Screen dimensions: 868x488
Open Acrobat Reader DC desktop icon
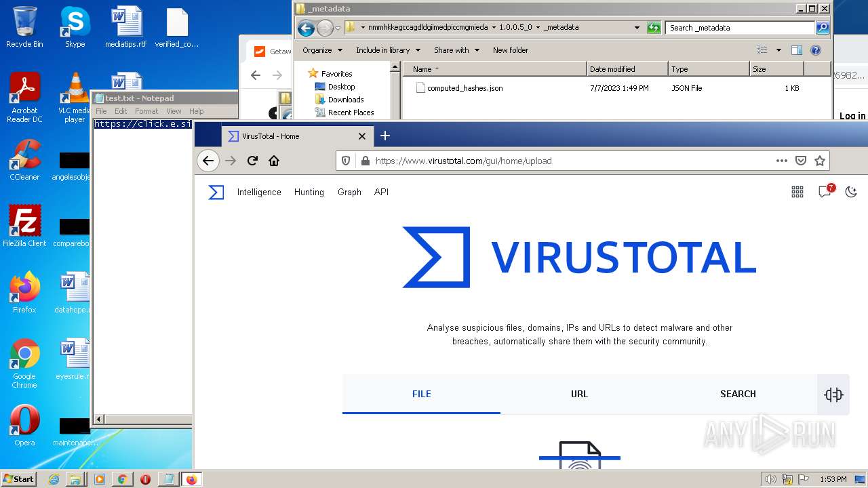(24, 98)
